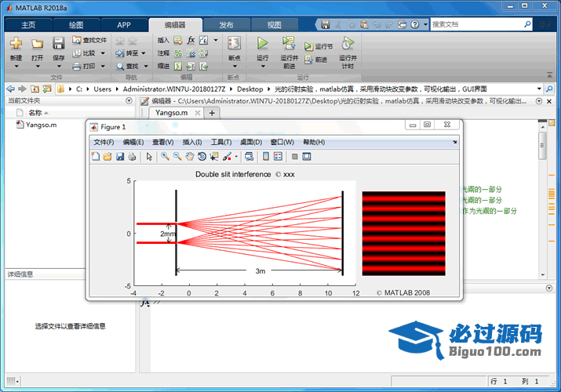The width and height of the screenshot is (561, 392).
Task: Select the zoom out tool in Figure 1
Action: (x=177, y=157)
